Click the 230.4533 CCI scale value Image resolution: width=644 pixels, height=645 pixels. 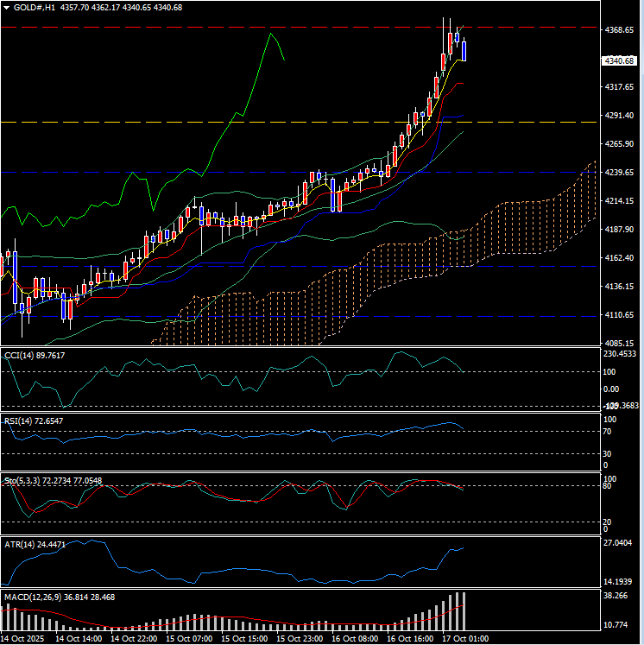tap(620, 354)
